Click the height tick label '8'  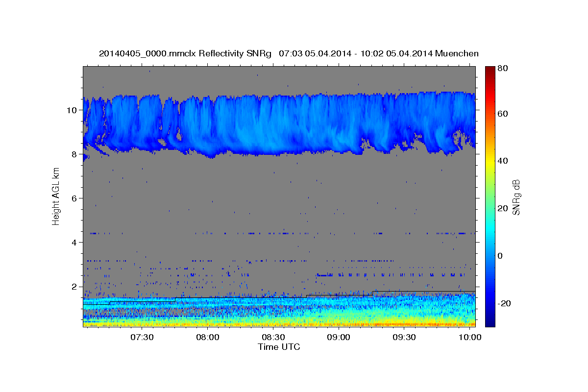click(75, 154)
